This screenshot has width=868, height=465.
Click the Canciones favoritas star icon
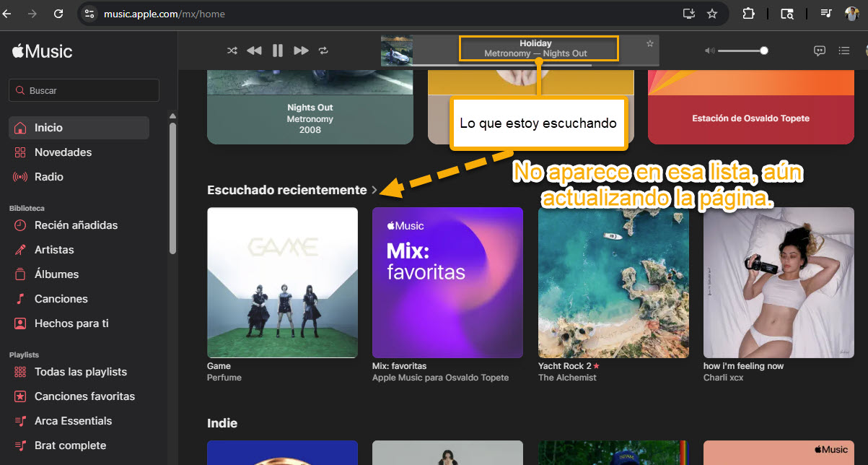[x=20, y=396]
